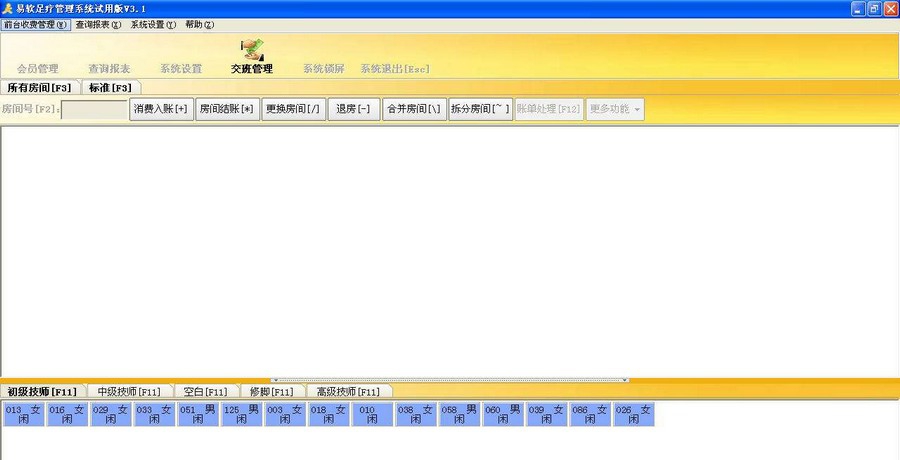Image resolution: width=900 pixels, height=460 pixels.
Task: Select technician tile 018 女
Action: 329,414
